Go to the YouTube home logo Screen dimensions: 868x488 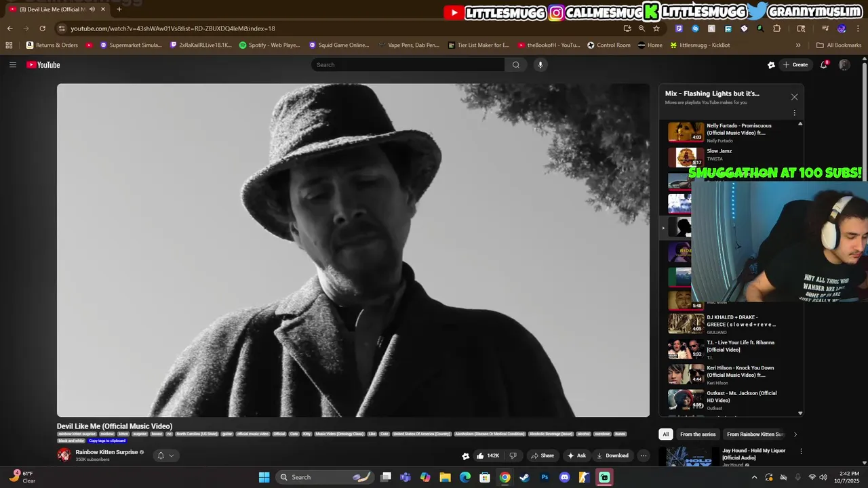43,64
